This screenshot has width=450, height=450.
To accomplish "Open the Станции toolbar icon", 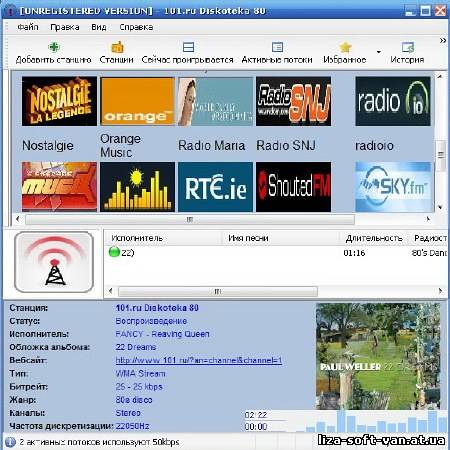I will point(117,47).
